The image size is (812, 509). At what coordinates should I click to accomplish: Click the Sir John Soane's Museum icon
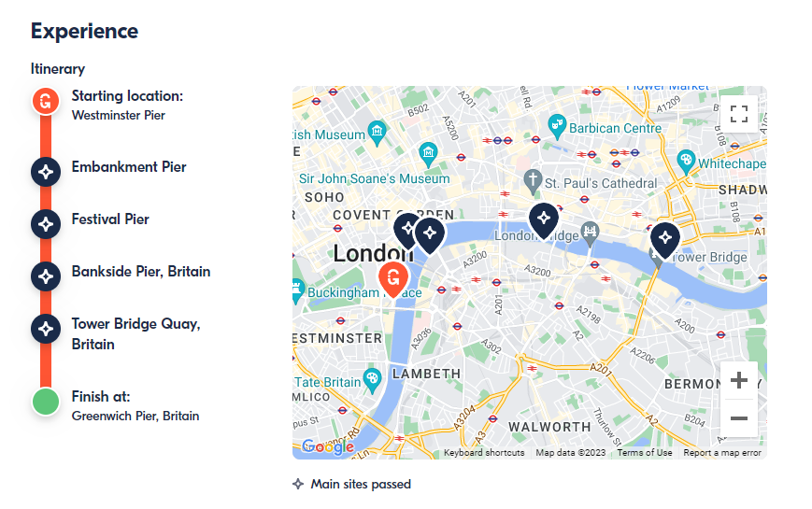[x=428, y=154]
